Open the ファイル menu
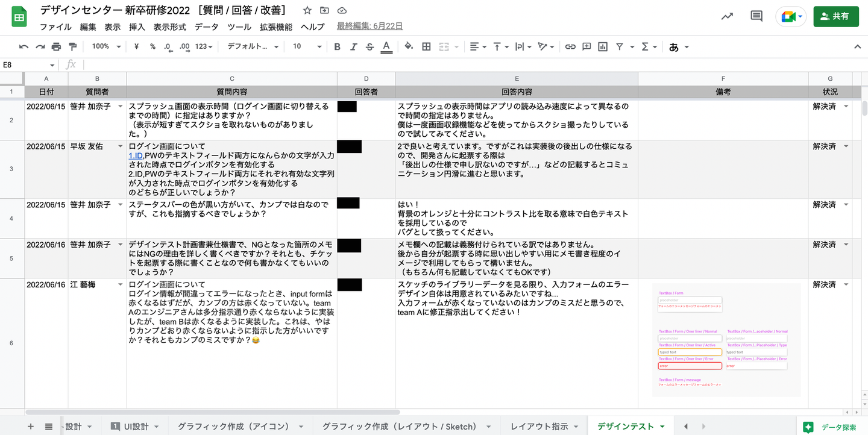868x435 pixels. pyautogui.click(x=55, y=27)
